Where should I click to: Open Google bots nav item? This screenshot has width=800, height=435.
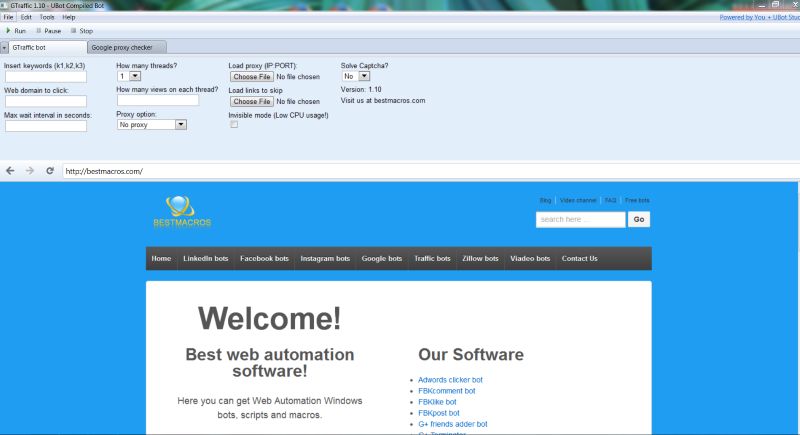382,259
